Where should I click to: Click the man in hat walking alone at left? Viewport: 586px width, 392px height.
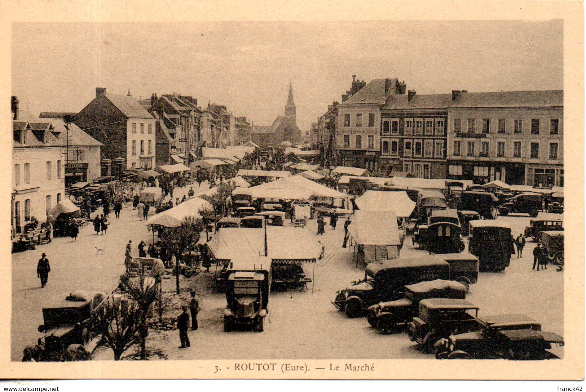pos(43,269)
